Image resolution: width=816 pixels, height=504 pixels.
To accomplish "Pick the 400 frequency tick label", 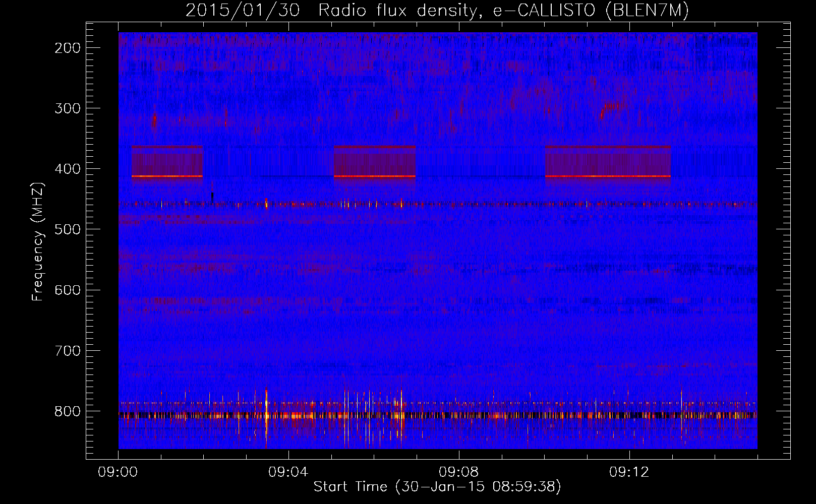I will point(67,169).
